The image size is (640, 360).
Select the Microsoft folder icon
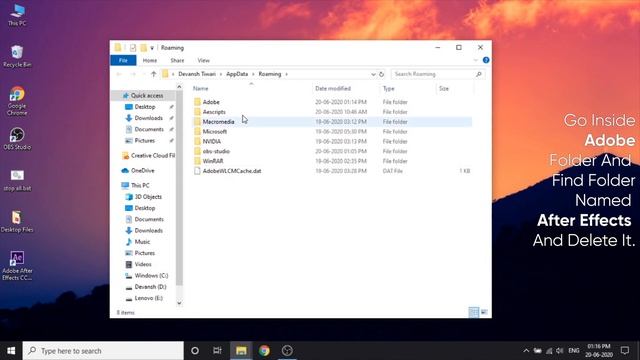point(198,131)
